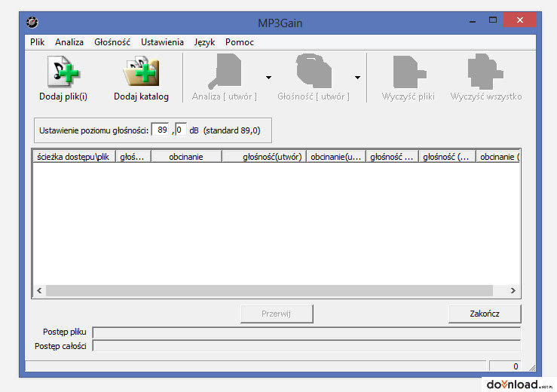The width and height of the screenshot is (557, 392).
Task: Click the obcinanie(u... column header
Action: [336, 157]
